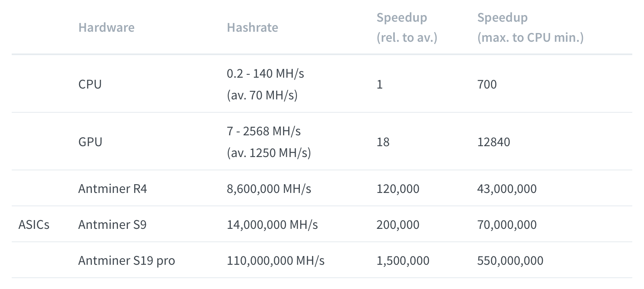The image size is (644, 289).
Task: Click the Antminer R4 cell
Action: point(112,189)
